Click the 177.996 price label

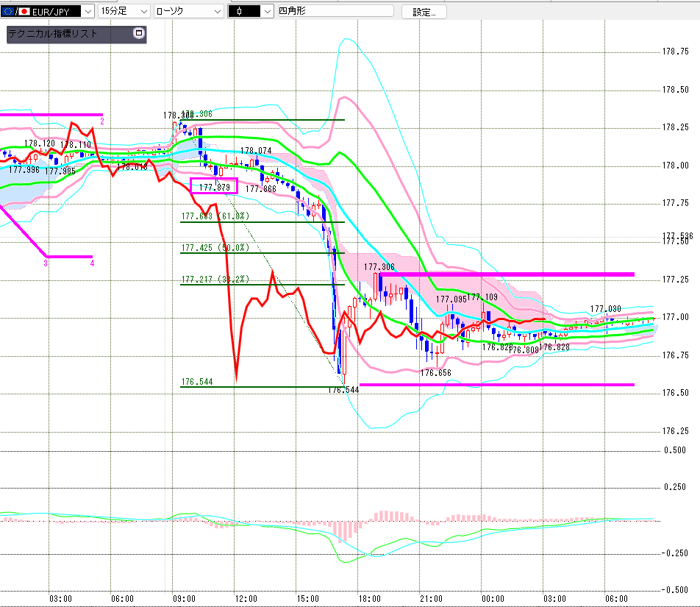tap(24, 170)
